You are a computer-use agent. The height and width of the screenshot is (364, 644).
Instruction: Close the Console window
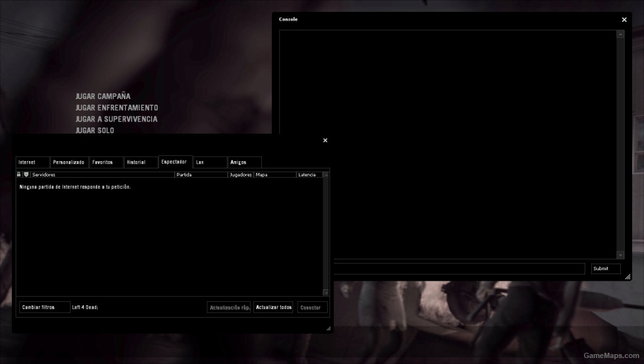(x=624, y=20)
